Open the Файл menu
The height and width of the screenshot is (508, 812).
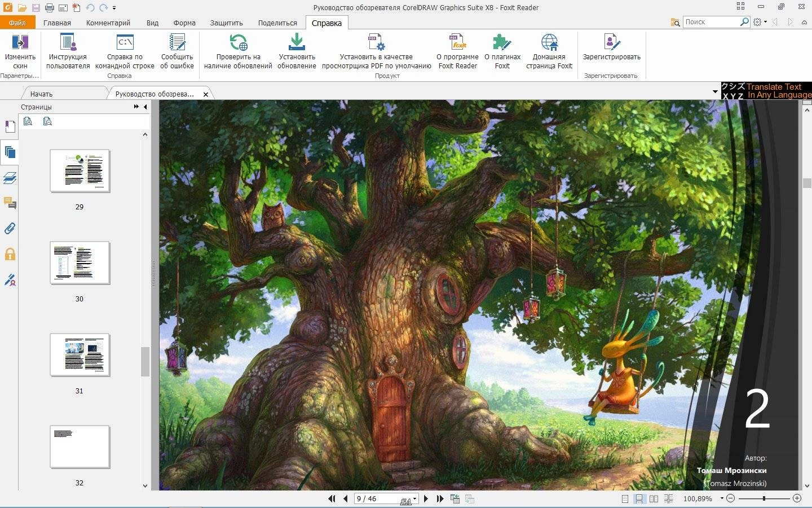click(x=17, y=23)
